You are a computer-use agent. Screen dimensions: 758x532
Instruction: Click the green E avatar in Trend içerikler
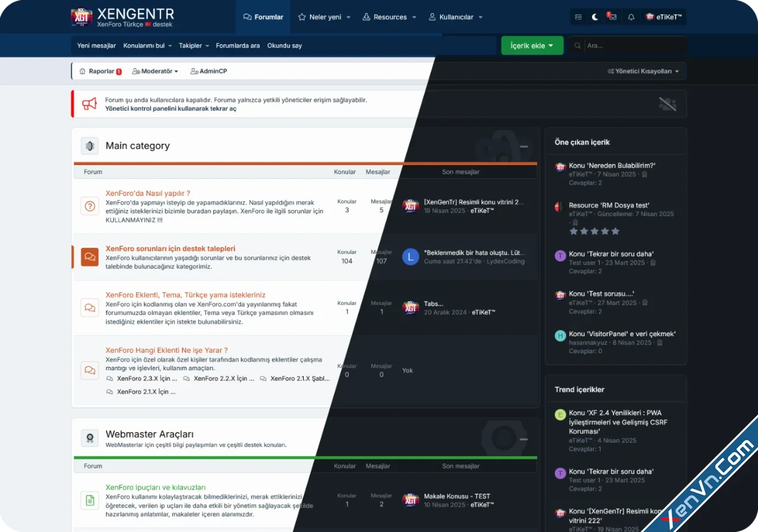[x=560, y=415]
